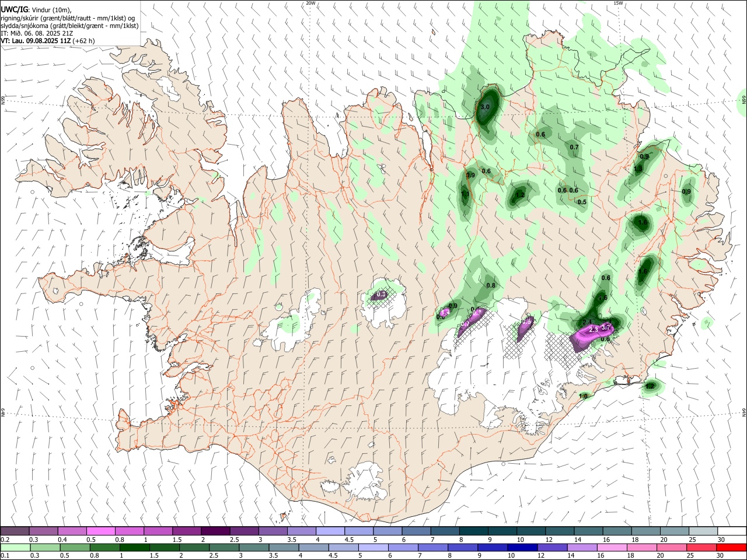Pick the white 30 swatch in the upper legend
The height and width of the screenshot is (560, 747).
coord(732,531)
